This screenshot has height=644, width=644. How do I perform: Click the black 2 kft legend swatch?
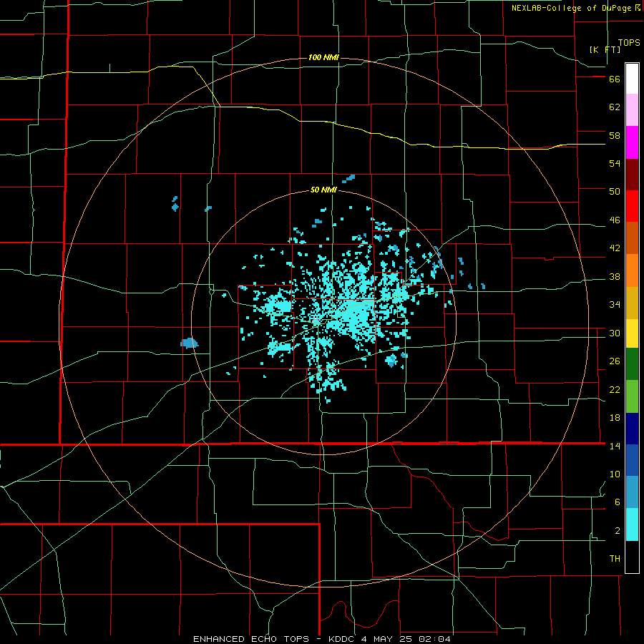pyautogui.click(x=632, y=557)
